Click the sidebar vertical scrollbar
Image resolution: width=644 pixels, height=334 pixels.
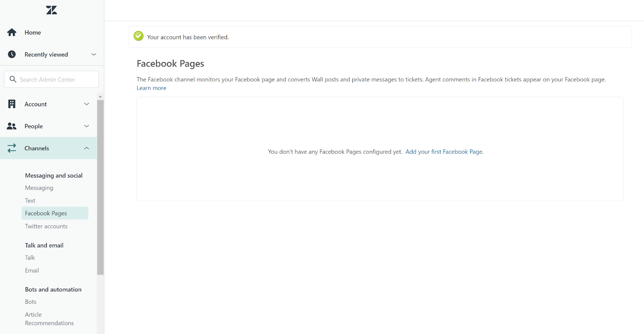pyautogui.click(x=100, y=185)
